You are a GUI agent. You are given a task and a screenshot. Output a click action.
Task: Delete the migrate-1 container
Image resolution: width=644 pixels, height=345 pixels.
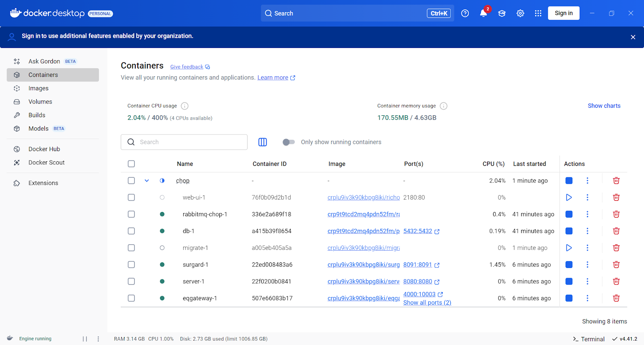point(616,248)
